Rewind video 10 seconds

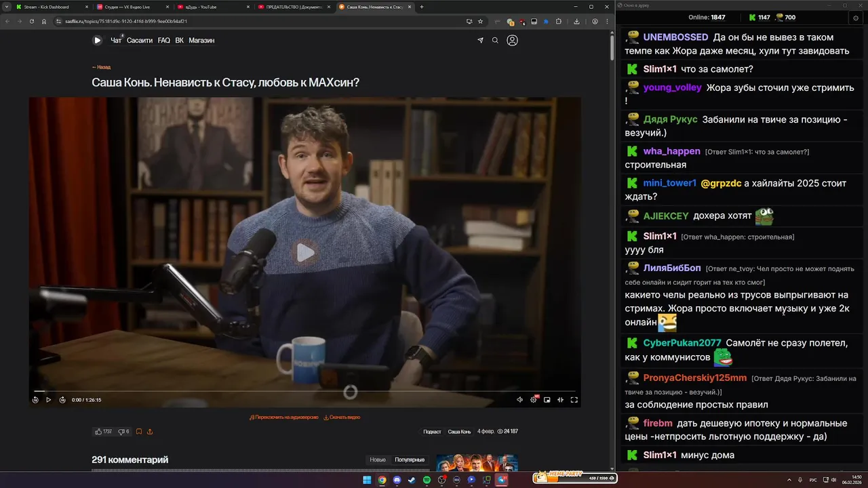(x=35, y=400)
